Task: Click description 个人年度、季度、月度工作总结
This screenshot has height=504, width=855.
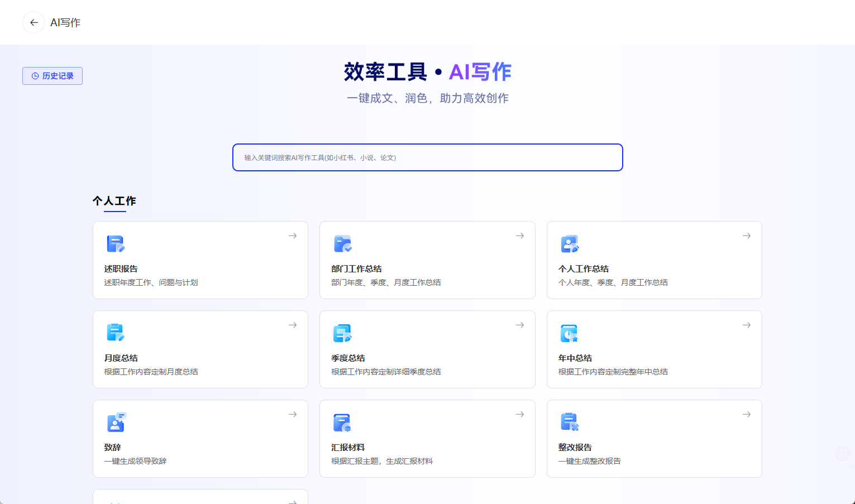Action: pos(613,282)
